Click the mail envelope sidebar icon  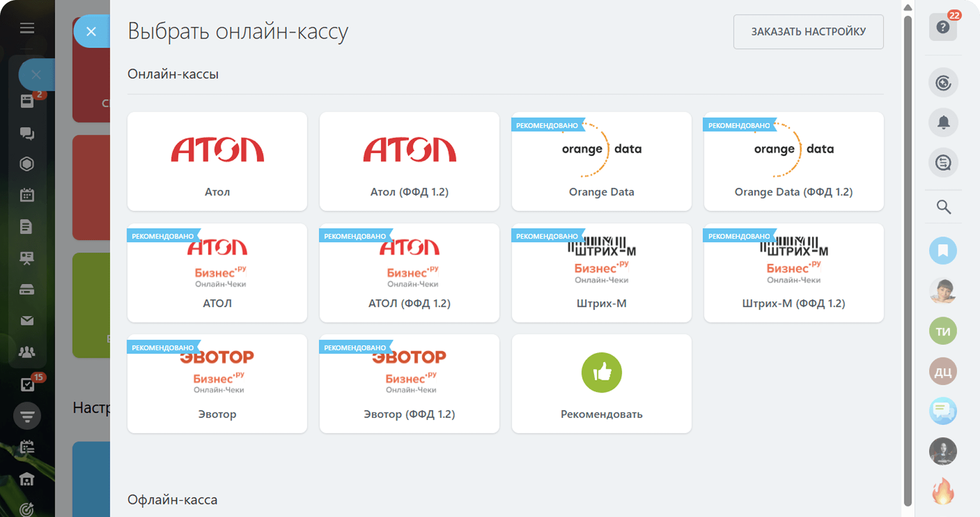27,320
